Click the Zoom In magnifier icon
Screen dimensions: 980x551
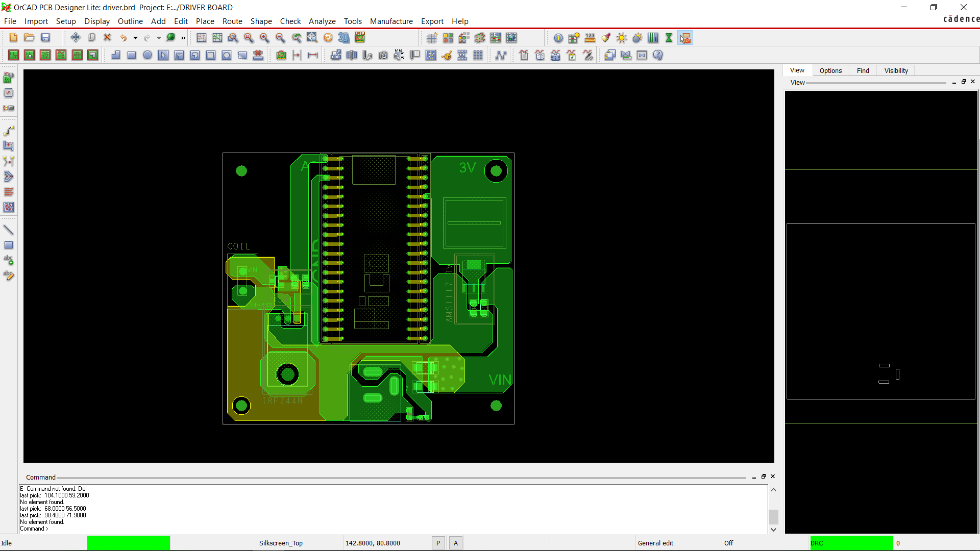point(264,38)
